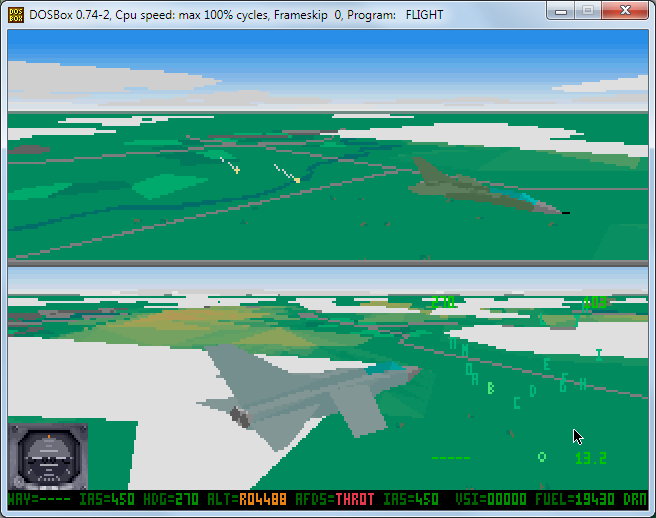This screenshot has width=656, height=518.
Task: Click the grey jet in the lower view
Action: tap(309, 395)
